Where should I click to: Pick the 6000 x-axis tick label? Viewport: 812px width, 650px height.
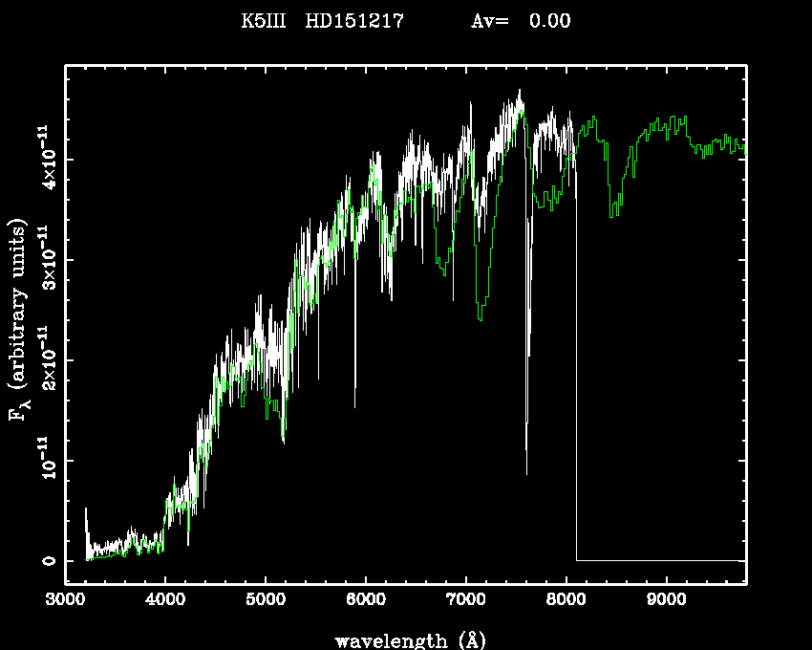pos(366,600)
